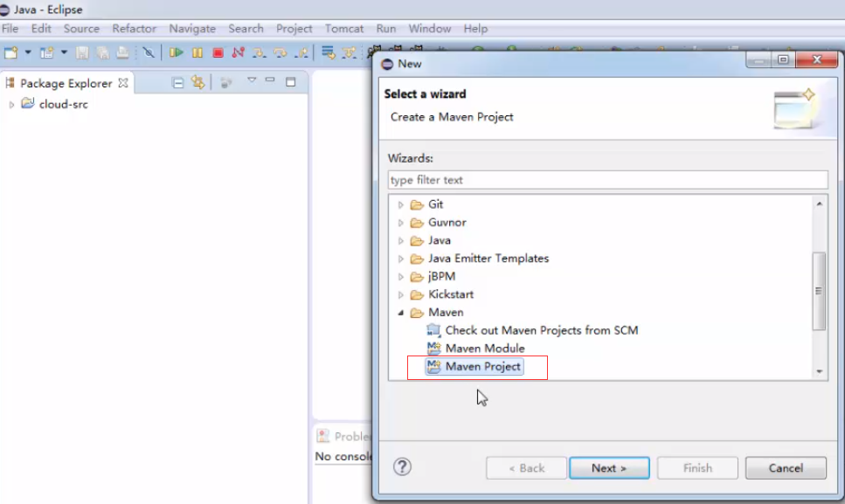Open the New wizard dropdown arrow
The image size is (845, 504).
click(28, 52)
